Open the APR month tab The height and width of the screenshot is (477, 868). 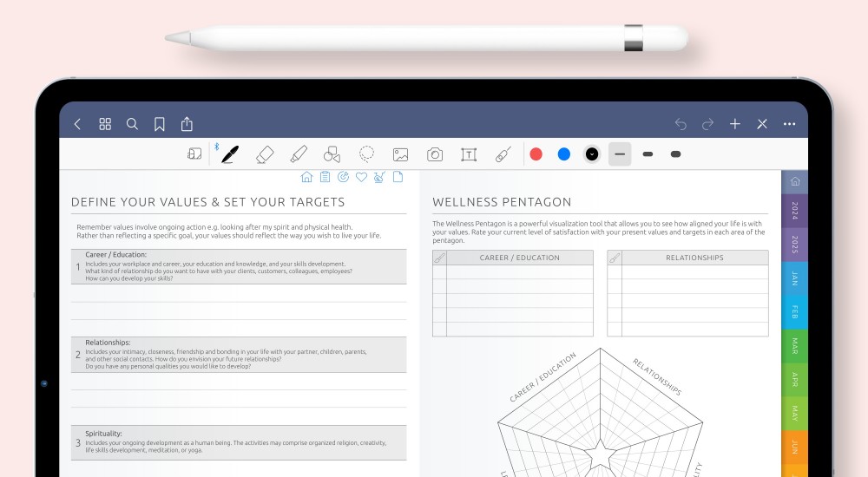click(795, 380)
